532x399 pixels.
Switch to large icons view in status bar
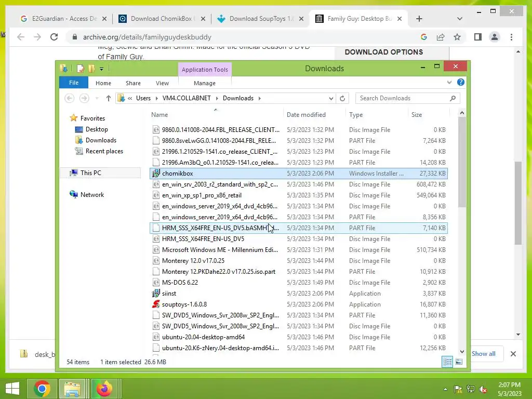pyautogui.click(x=459, y=362)
